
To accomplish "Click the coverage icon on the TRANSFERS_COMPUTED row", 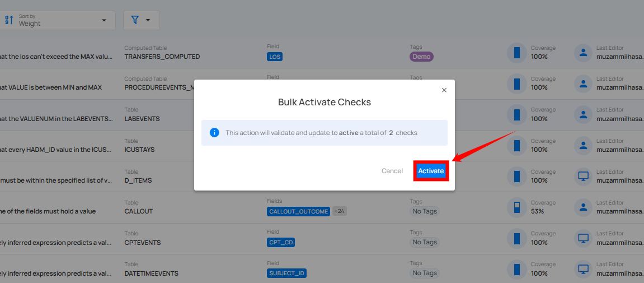I will [516, 53].
